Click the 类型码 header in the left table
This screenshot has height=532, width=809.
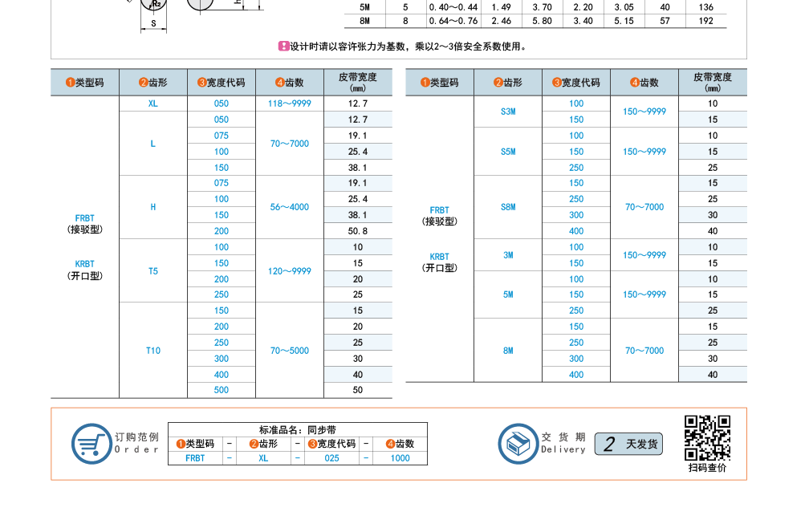[85, 83]
